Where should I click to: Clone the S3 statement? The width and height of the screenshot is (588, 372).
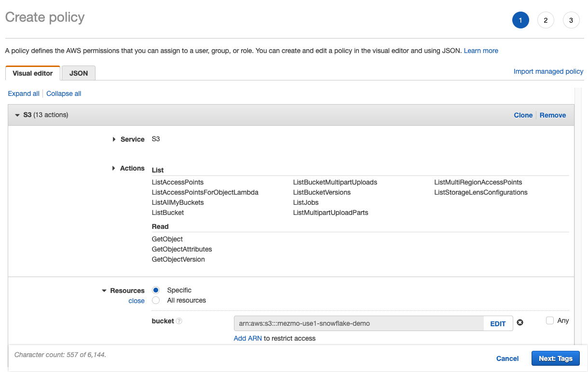pos(523,115)
